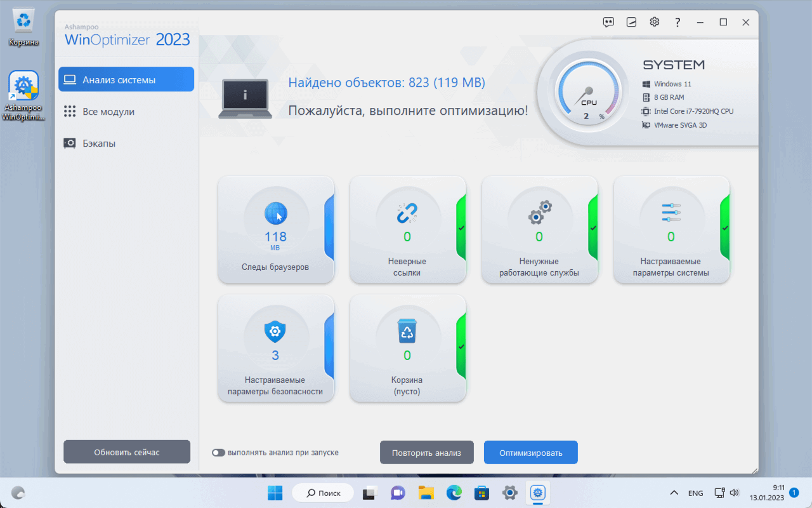Viewport: 812px width, 508px height.
Task: Click the broken links chain icon
Action: [407, 214]
